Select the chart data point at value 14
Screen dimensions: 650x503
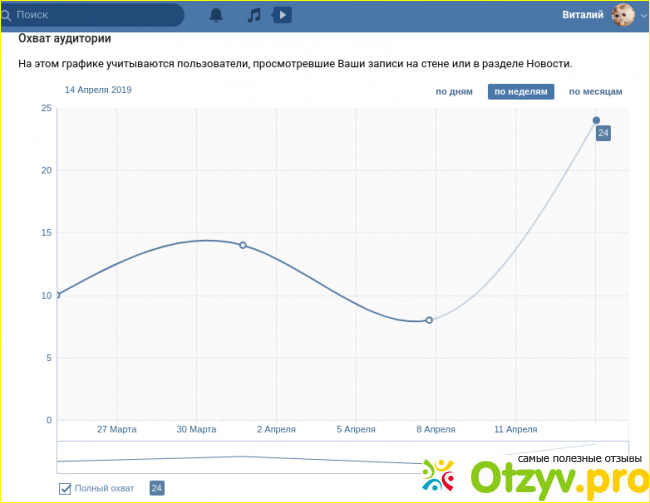[243, 245]
